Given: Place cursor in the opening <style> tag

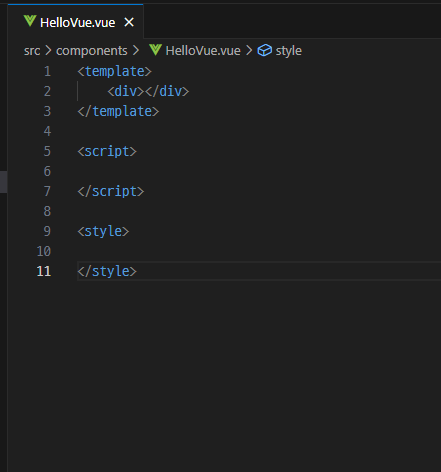Looking at the screenshot, I should point(103,231).
